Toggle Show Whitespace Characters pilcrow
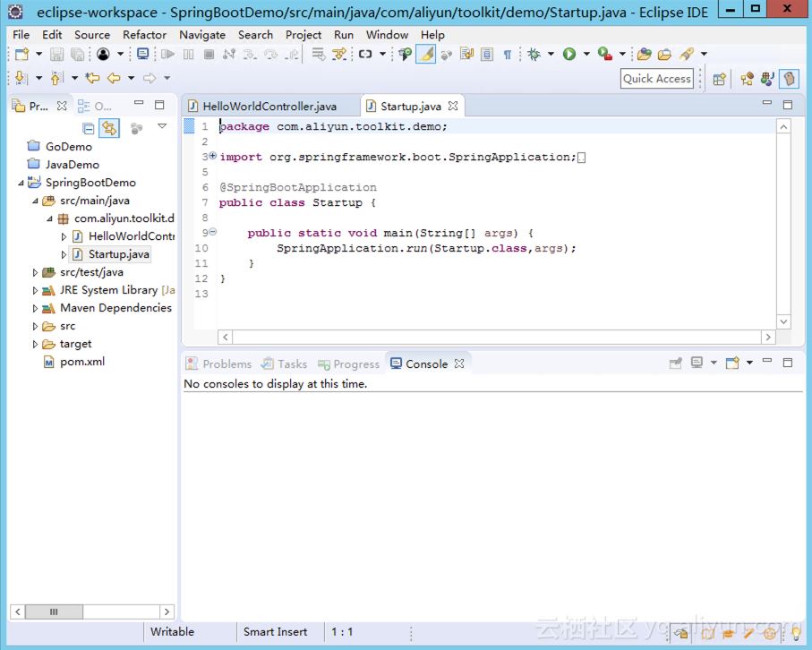 [508, 54]
